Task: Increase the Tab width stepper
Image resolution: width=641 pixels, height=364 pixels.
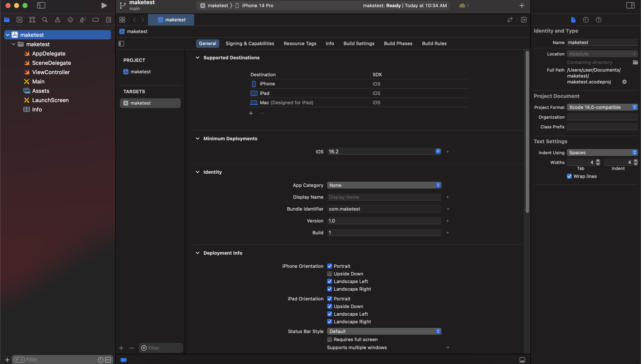Action: tap(598, 161)
